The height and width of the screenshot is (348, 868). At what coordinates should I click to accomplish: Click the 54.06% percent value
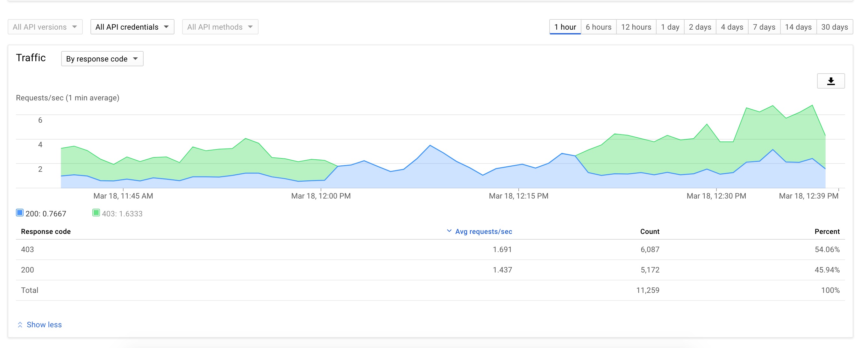(x=827, y=250)
